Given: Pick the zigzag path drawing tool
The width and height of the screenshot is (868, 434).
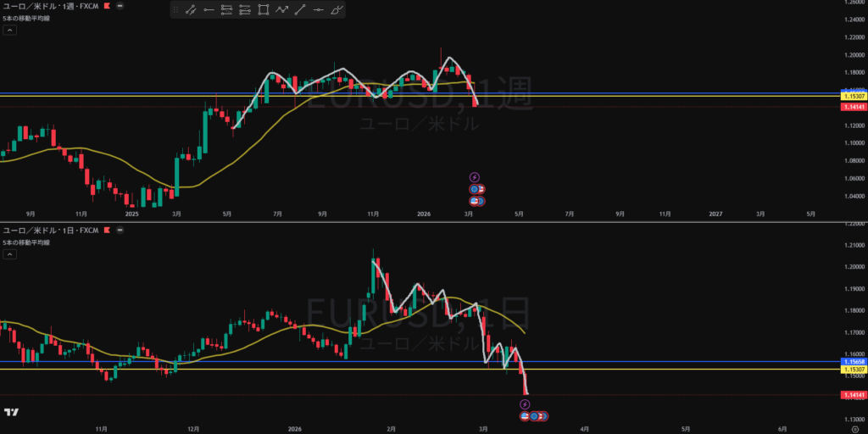Looking at the screenshot, I should coord(282,10).
